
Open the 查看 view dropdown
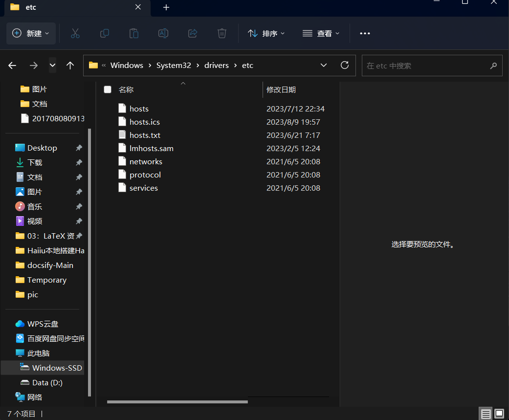pyautogui.click(x=321, y=33)
